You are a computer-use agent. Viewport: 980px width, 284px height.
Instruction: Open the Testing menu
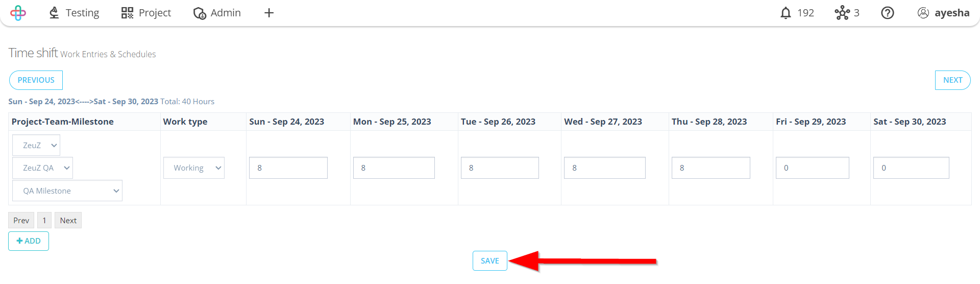coord(74,13)
